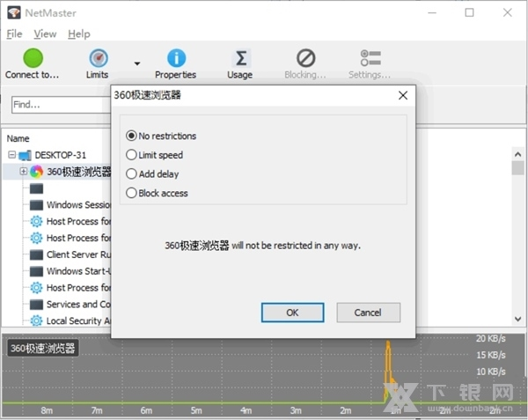Click the process list scroll-down arrow
528x420 pixels.
coord(517,319)
